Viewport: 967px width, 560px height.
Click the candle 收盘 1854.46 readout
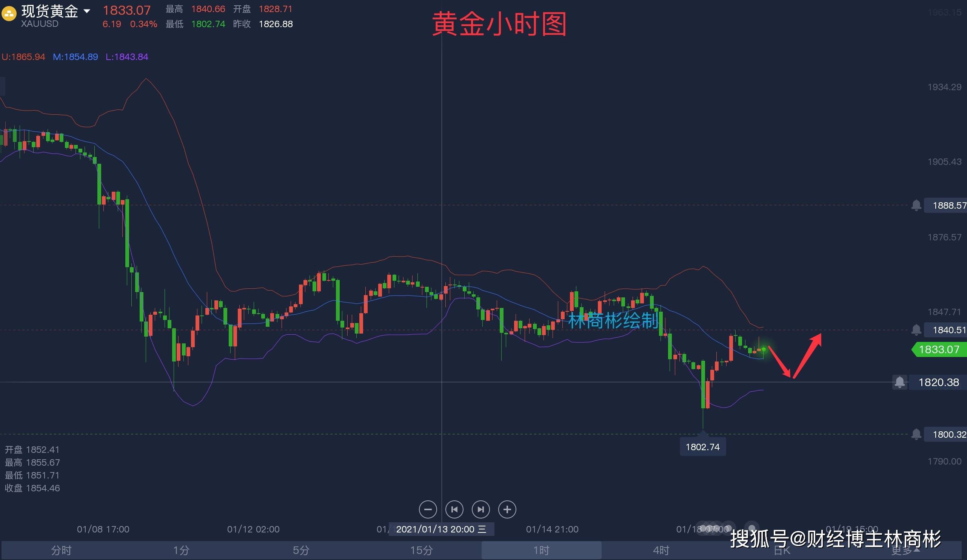[32, 488]
